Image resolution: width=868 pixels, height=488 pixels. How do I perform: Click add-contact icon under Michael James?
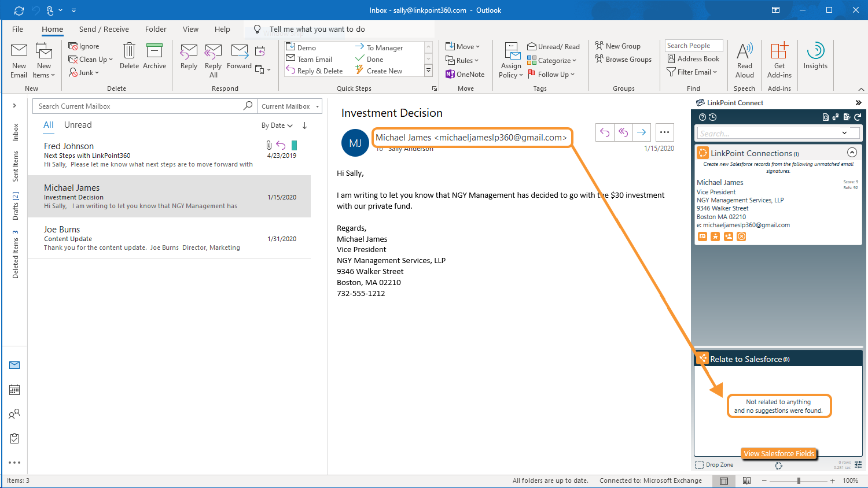coord(729,236)
